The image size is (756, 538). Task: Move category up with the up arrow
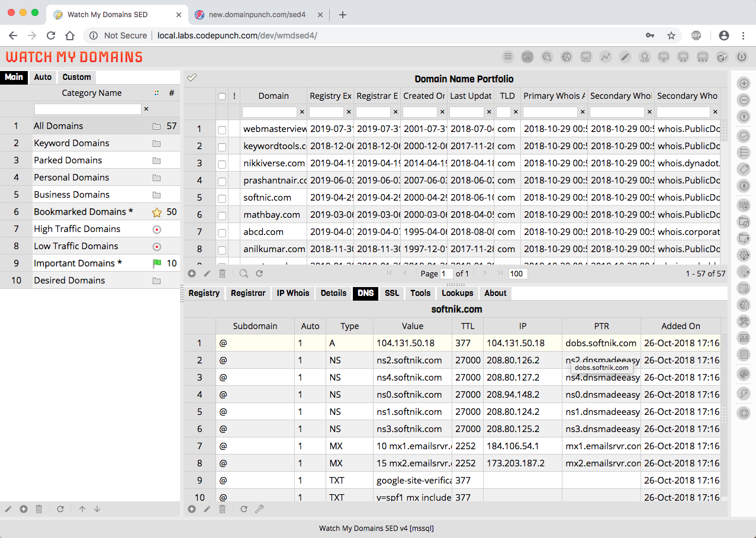click(x=82, y=509)
